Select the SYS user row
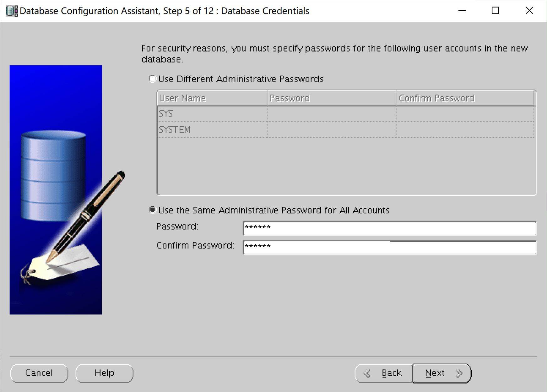 click(345, 114)
